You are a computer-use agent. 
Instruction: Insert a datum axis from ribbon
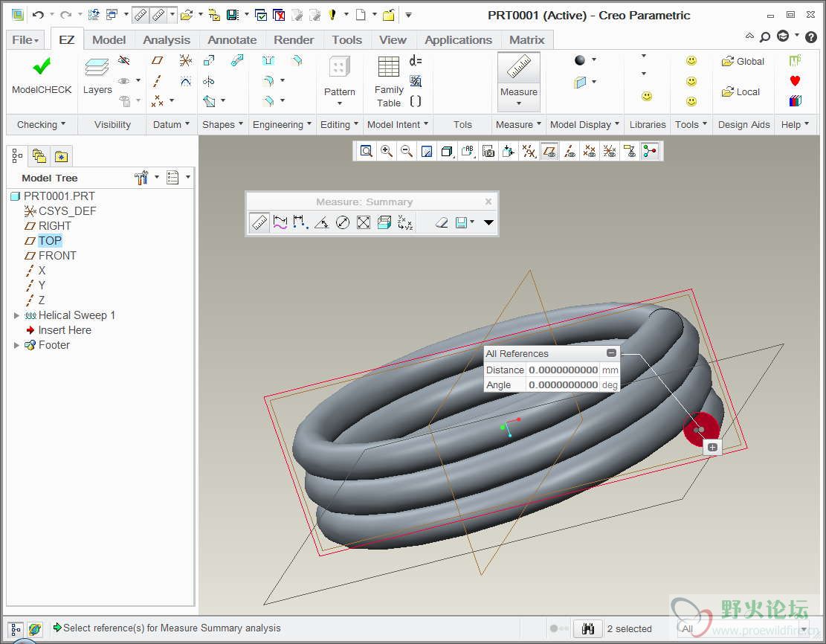[157, 80]
